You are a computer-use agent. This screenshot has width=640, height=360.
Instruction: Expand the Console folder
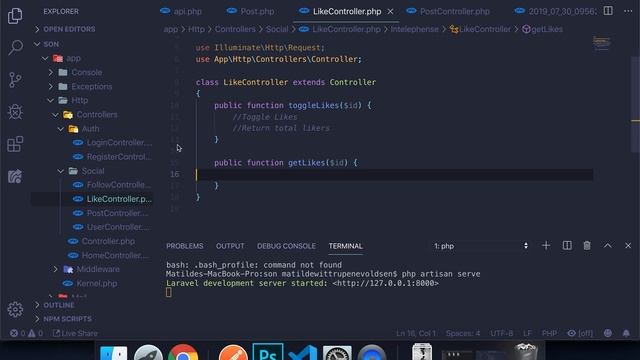[x=87, y=73]
